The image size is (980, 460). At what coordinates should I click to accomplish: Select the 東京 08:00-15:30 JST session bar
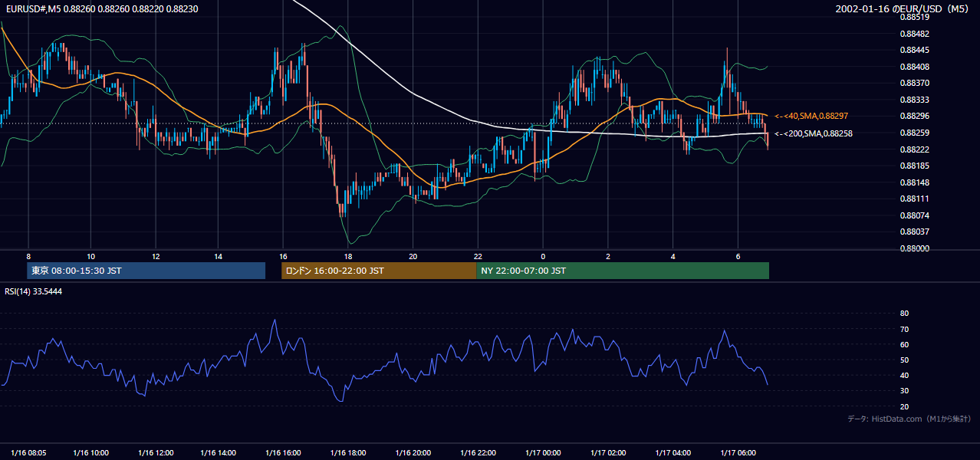(x=146, y=271)
